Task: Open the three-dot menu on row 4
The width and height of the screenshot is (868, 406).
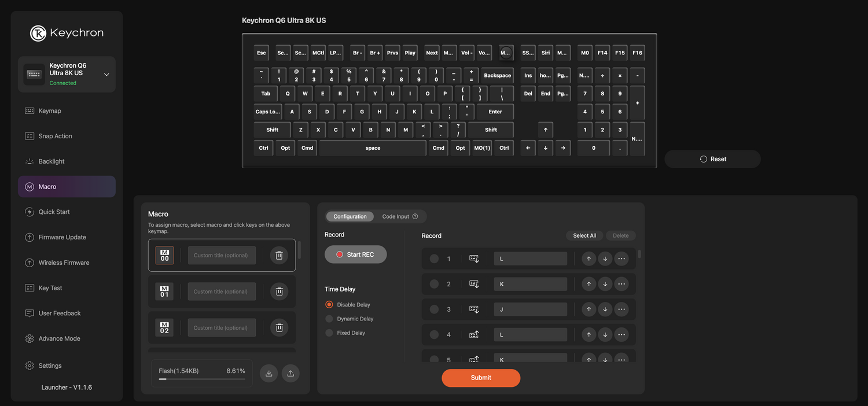Action: (x=621, y=335)
